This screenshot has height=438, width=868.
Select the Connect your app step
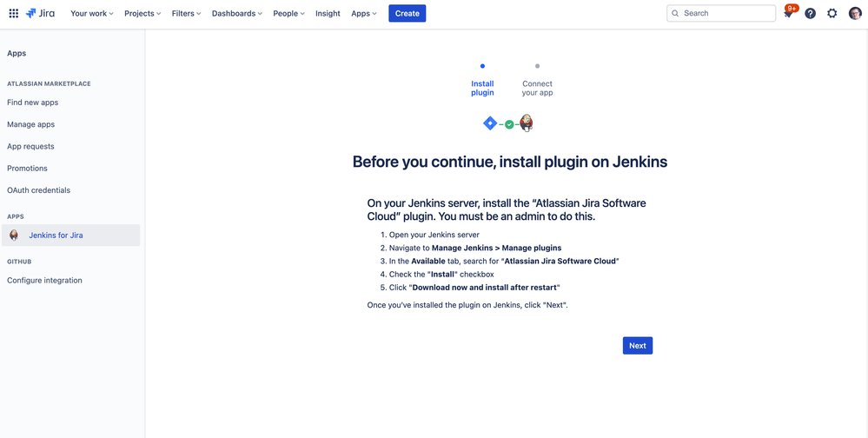538,88
